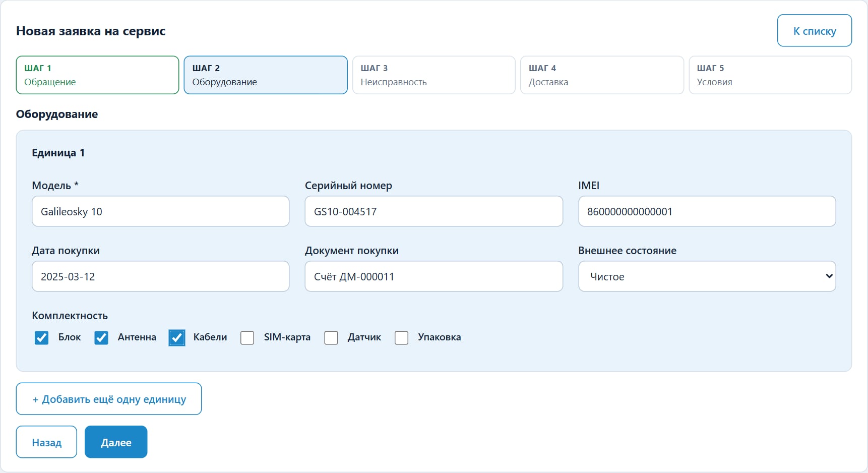Go to Шаг 1 Обращение tab
Screen dimensions: 868x473
(x=98, y=75)
